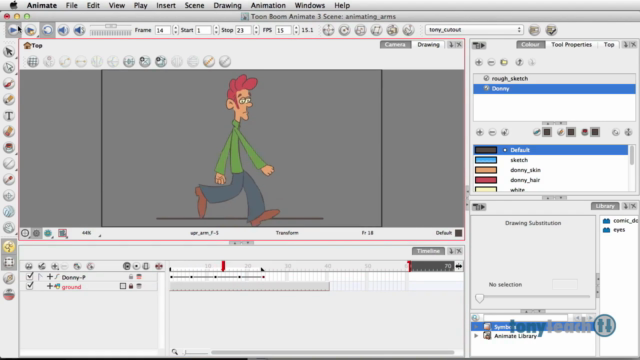Click the grid icon in Camera view toolbar
640x360 pixels.
point(33,62)
